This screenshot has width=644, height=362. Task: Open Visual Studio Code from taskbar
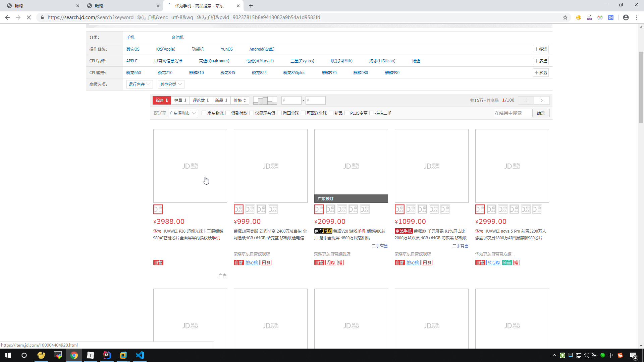(140, 355)
